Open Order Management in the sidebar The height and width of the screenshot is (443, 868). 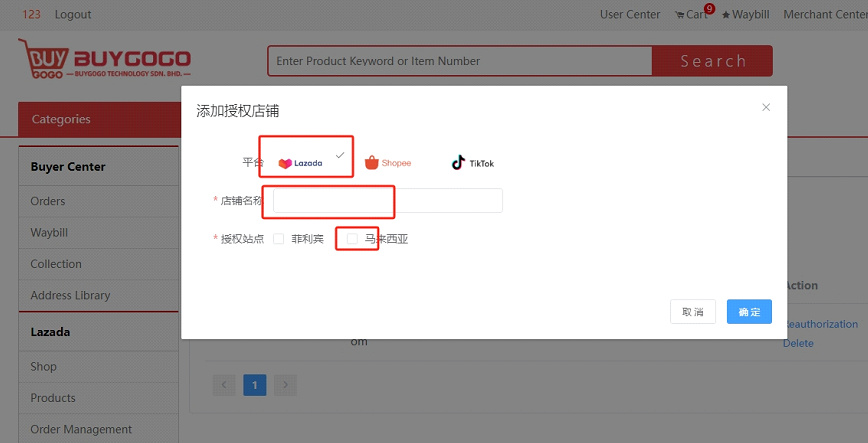pos(99,429)
